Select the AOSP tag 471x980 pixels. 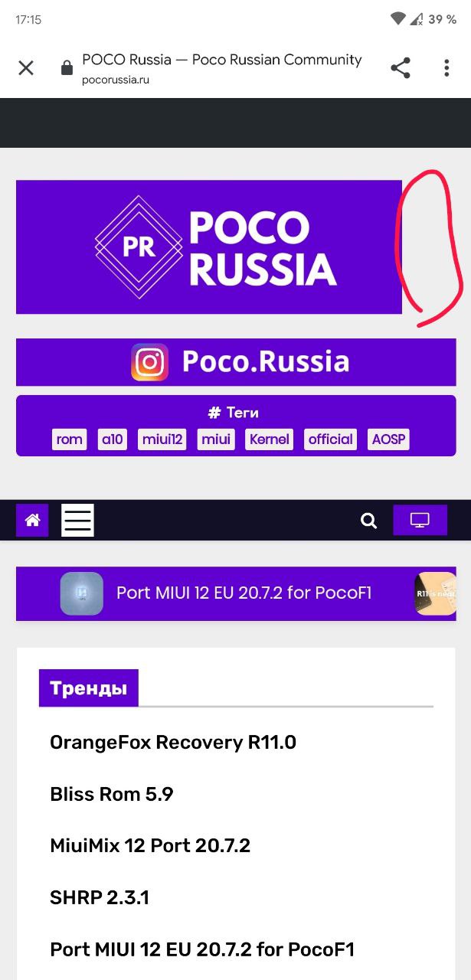pyautogui.click(x=388, y=439)
